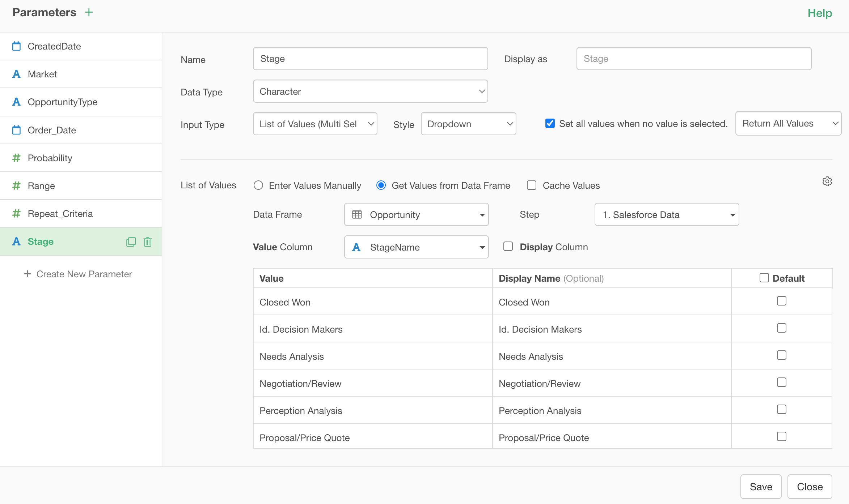Click the hash icon next to Probability
This screenshot has height=504, width=849.
[x=16, y=158]
